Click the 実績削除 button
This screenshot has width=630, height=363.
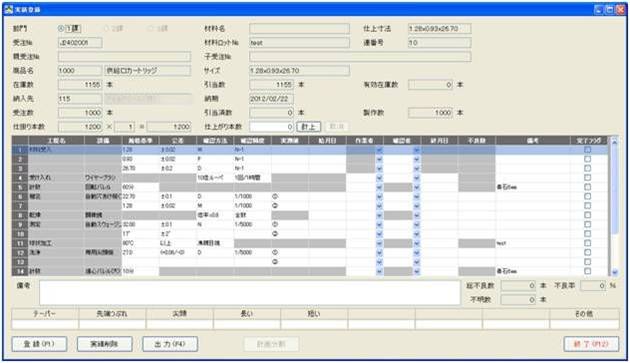click(104, 344)
